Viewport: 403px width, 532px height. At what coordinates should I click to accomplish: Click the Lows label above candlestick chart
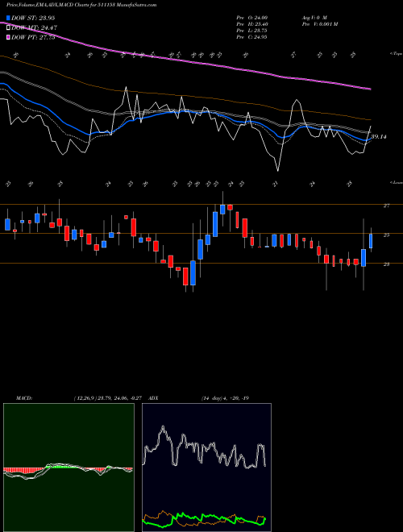coord(396,182)
